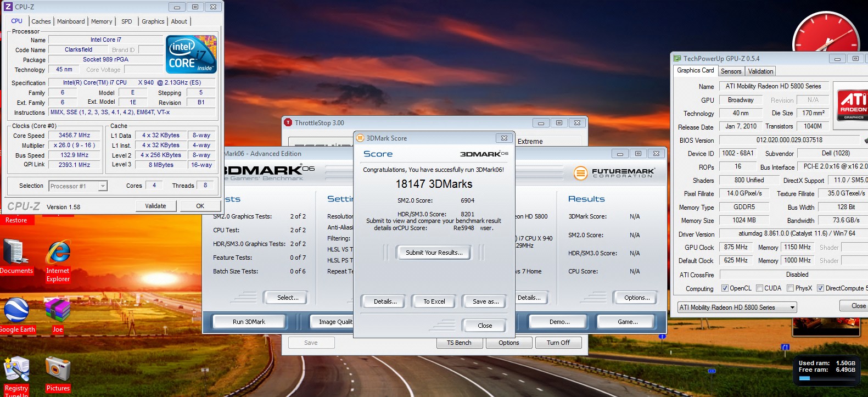The width and height of the screenshot is (868, 397).
Task: Click the GPU Clock 875 MHz field
Action: point(736,247)
